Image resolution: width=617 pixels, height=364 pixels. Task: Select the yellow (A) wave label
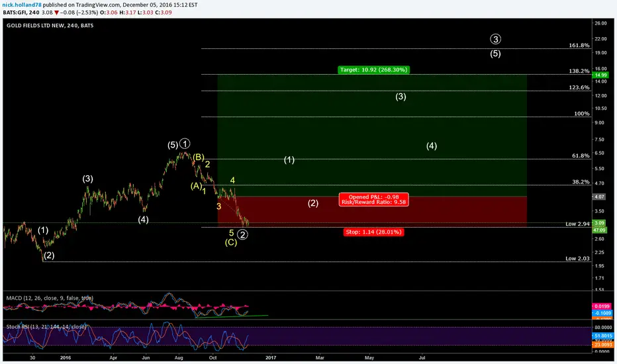click(x=197, y=186)
